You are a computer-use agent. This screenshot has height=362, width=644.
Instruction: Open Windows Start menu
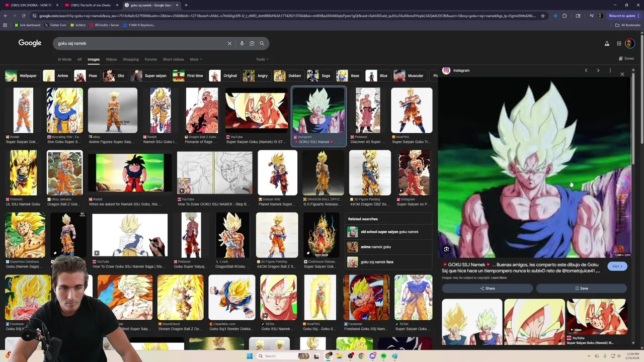250,356
